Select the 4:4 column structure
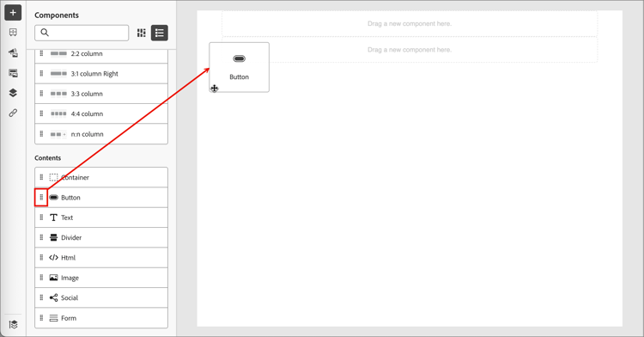Image resolution: width=644 pixels, height=337 pixels. [101, 113]
